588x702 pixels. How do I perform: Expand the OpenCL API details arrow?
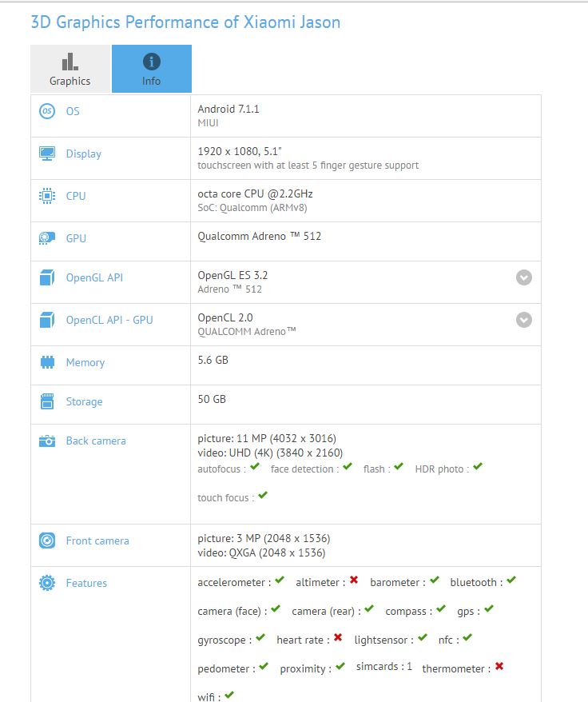(x=524, y=320)
